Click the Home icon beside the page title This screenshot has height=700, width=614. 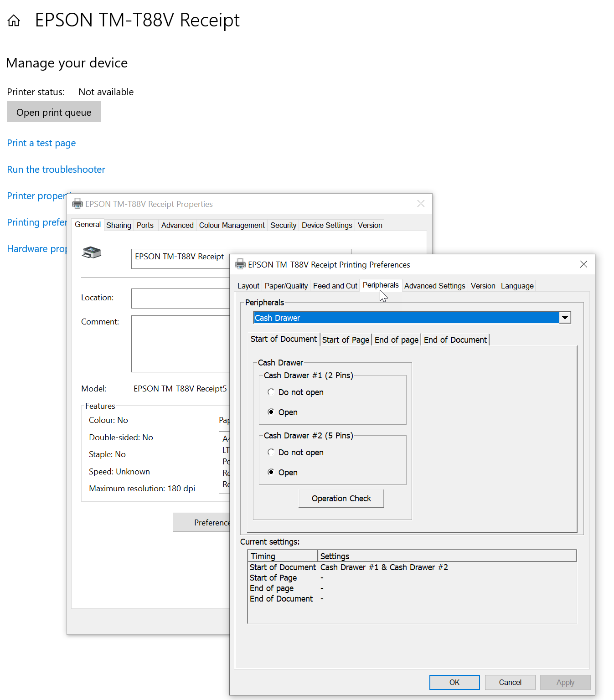(14, 21)
